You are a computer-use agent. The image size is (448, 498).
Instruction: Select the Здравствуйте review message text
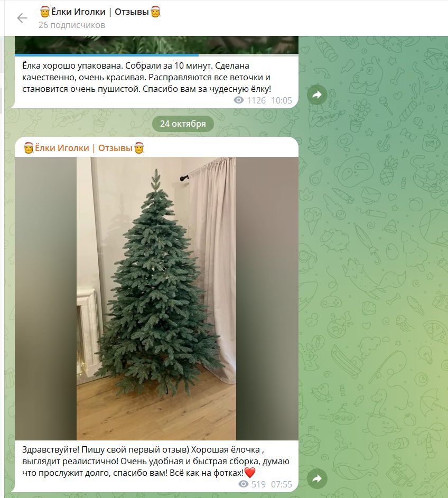156,461
